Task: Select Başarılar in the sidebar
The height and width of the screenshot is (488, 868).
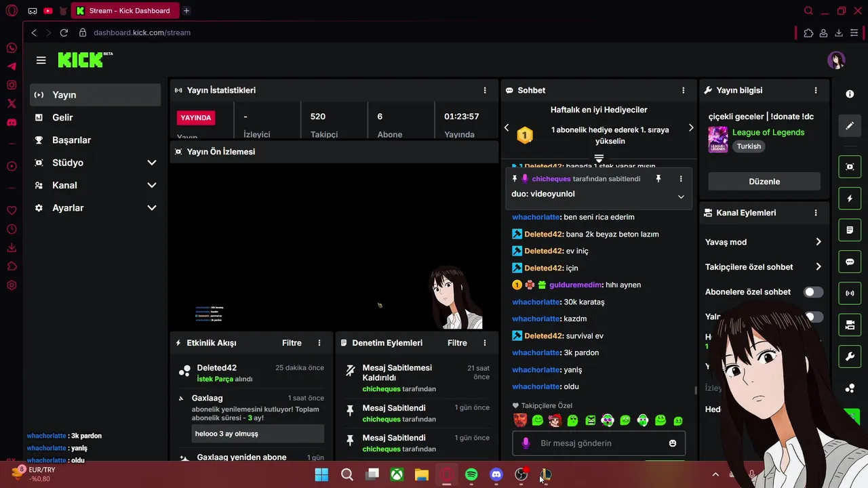Action: coord(95,140)
